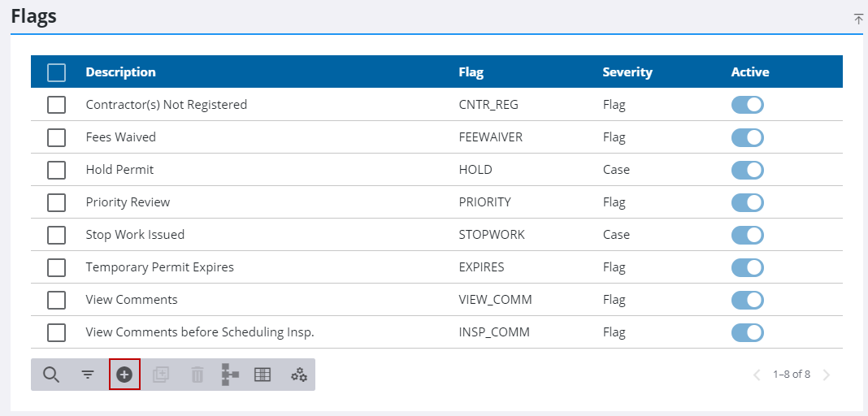
Task: Go to previous page with left chevron
Action: (757, 375)
